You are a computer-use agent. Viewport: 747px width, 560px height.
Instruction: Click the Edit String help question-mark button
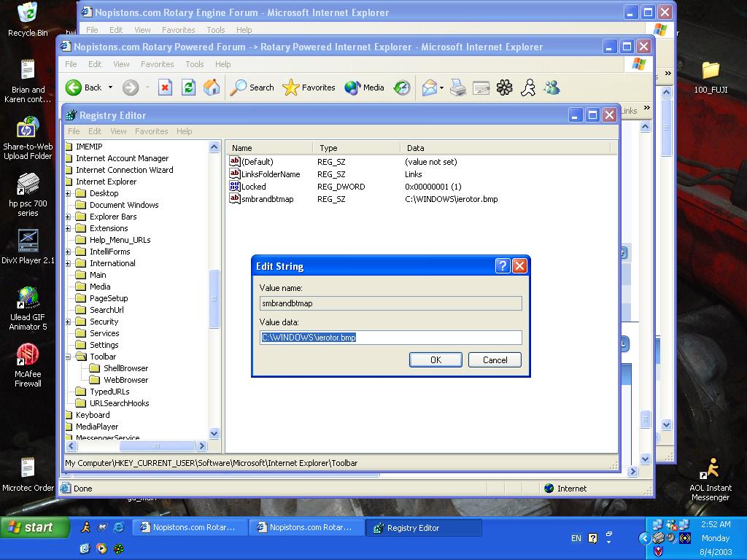(x=503, y=266)
